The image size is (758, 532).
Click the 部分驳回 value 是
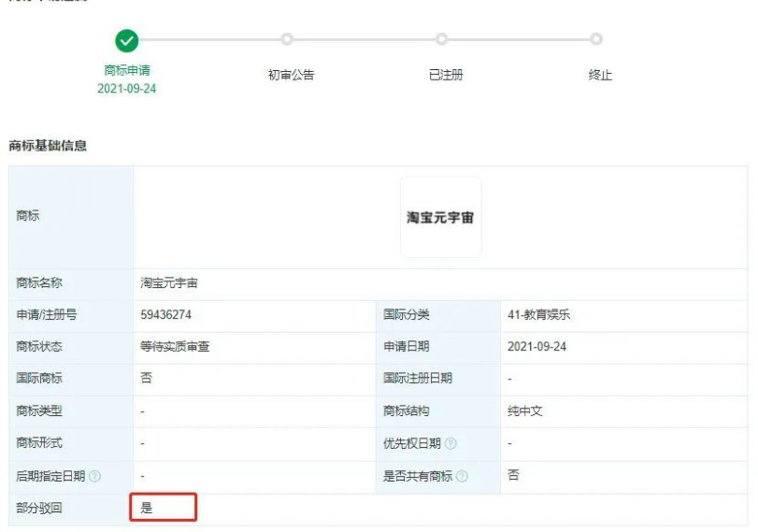(x=146, y=508)
